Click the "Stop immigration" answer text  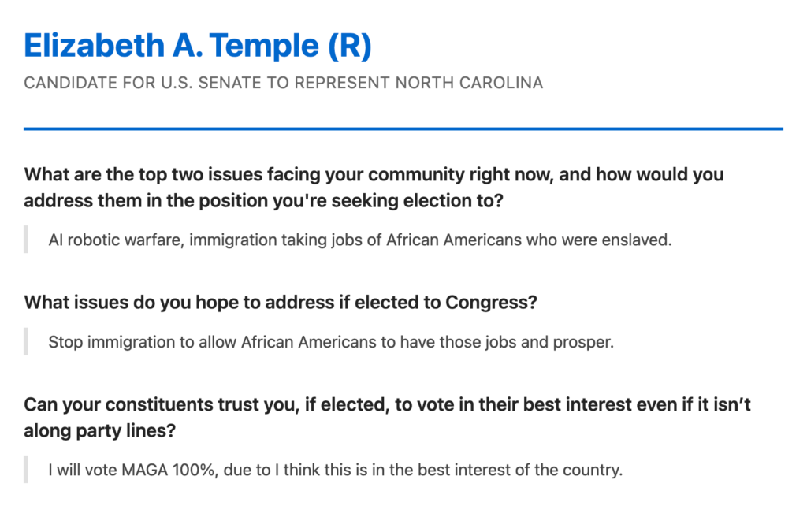(x=102, y=342)
